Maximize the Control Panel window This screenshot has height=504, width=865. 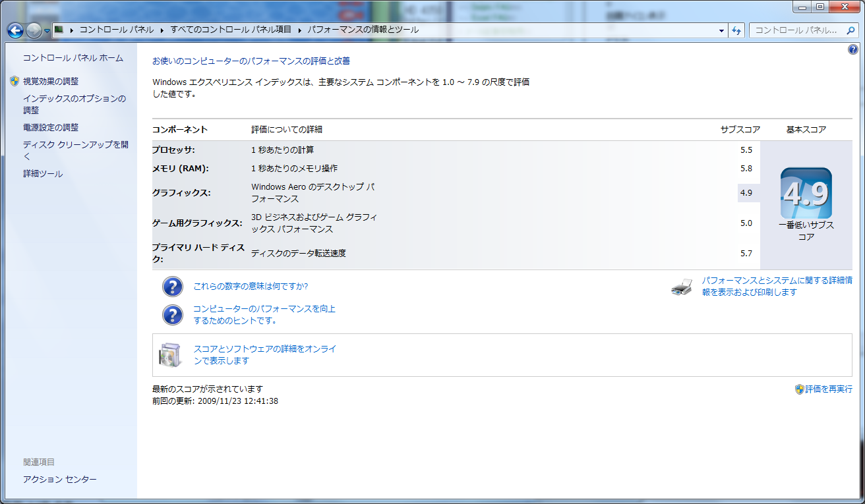pos(821,7)
